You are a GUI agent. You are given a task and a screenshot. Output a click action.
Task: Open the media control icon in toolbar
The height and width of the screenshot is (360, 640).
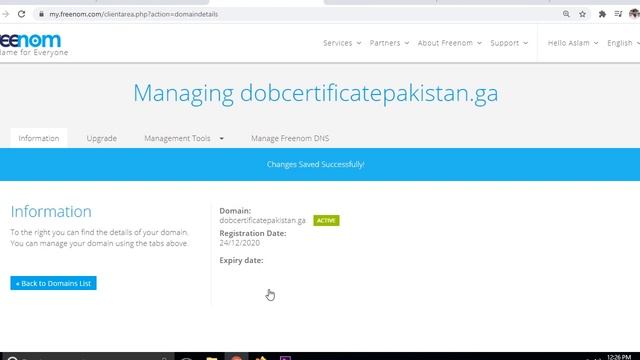618,14
